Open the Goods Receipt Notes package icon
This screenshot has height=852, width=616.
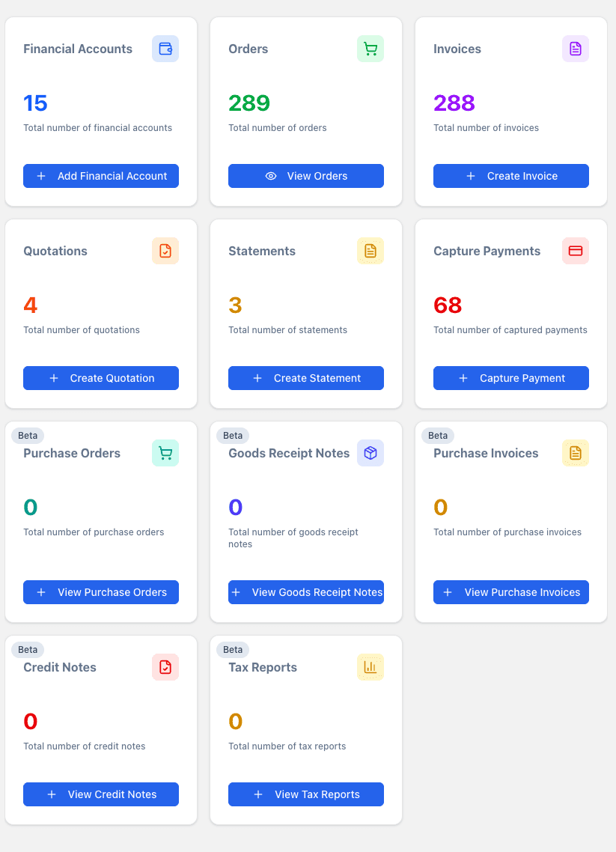point(370,453)
